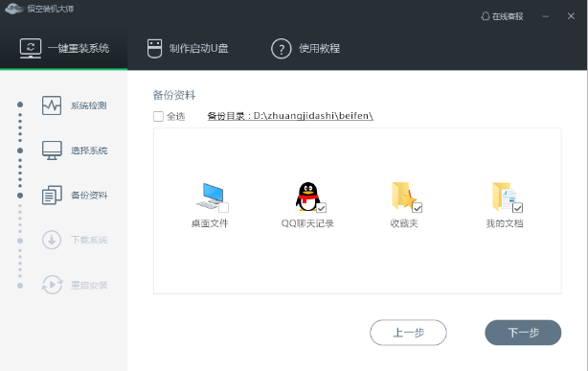Click the QQ penguin icon
The height and width of the screenshot is (371, 588).
(x=307, y=197)
